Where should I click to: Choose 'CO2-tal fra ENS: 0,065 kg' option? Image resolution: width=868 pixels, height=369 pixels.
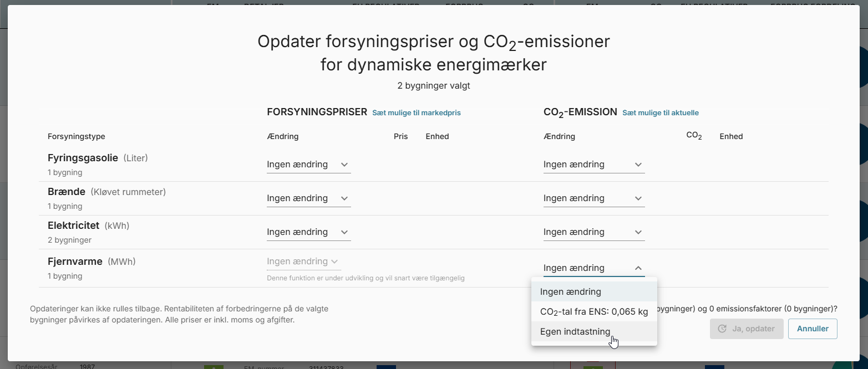(594, 311)
